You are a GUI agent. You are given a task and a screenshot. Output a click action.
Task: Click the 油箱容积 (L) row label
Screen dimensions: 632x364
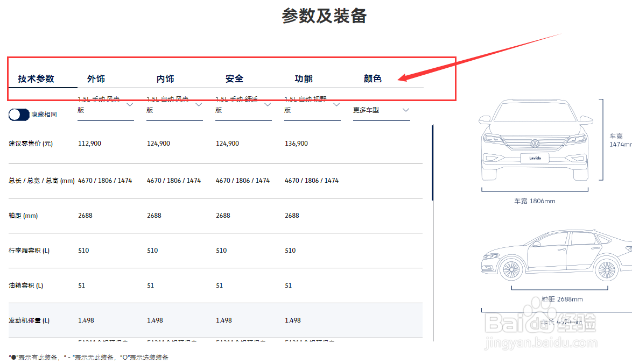pos(26,286)
